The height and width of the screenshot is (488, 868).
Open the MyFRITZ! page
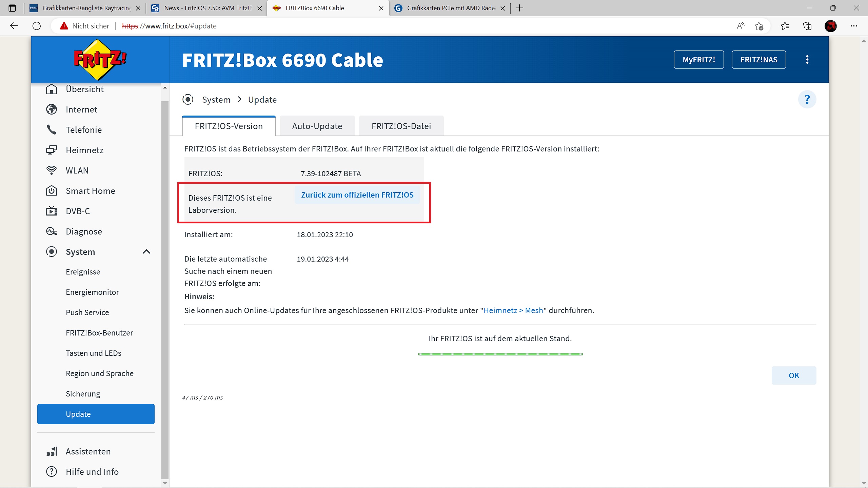(698, 60)
